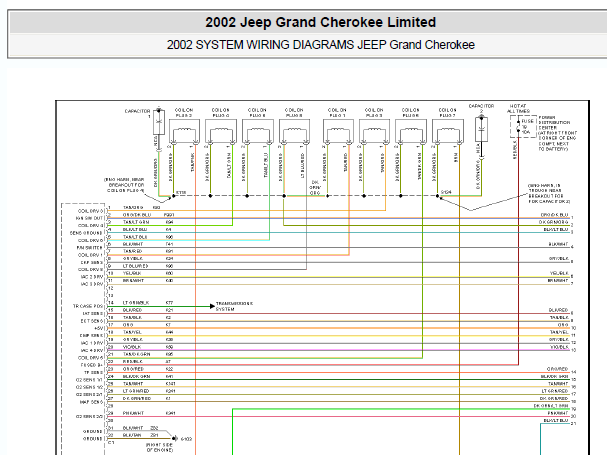
Task: Select the Capacitor 2 component symbol
Action: pos(482,129)
